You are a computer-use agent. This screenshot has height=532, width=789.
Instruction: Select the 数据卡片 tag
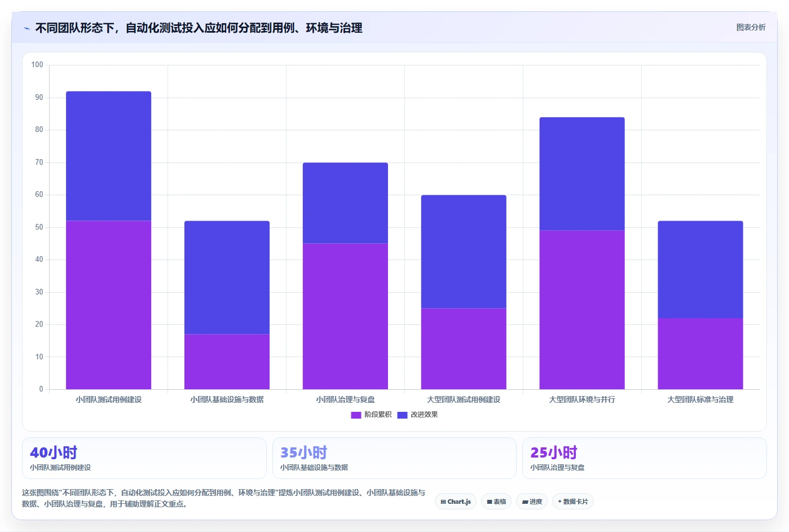tap(573, 502)
